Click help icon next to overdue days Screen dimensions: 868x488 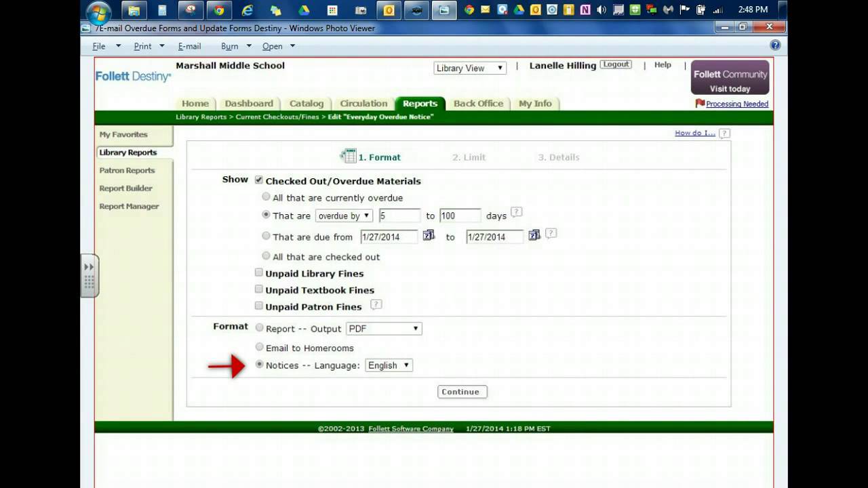pos(516,212)
